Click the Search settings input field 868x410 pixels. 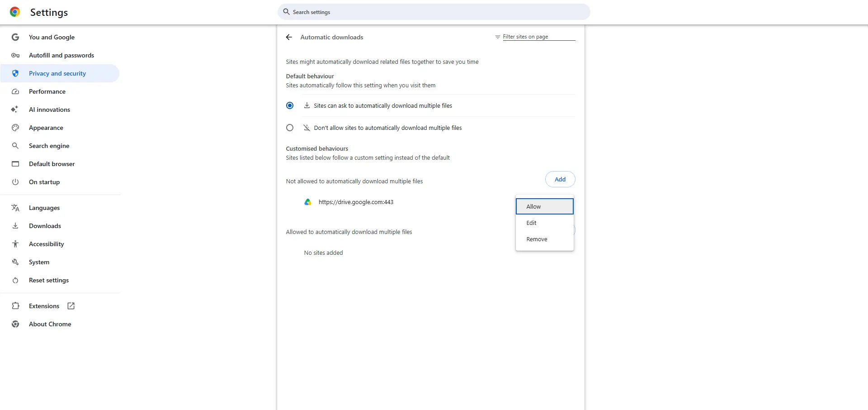tap(434, 12)
